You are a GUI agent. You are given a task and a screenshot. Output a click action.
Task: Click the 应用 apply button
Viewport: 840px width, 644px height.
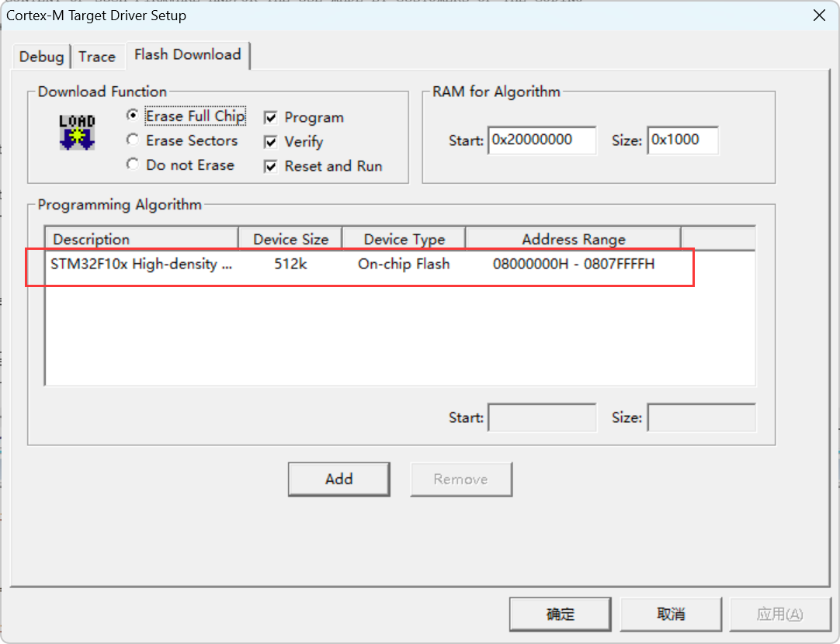[x=781, y=614]
